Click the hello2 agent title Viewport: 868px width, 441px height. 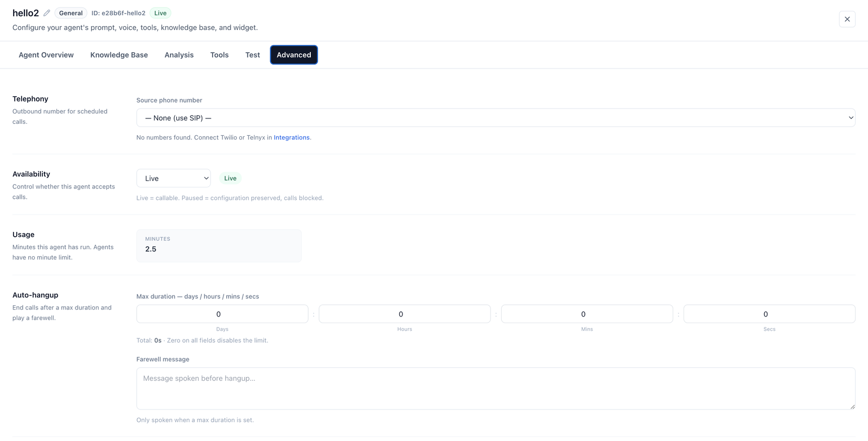tap(25, 13)
